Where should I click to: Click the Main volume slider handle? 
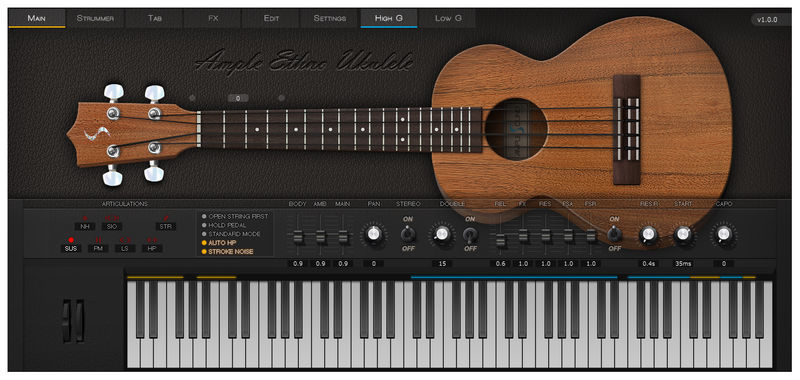point(343,237)
